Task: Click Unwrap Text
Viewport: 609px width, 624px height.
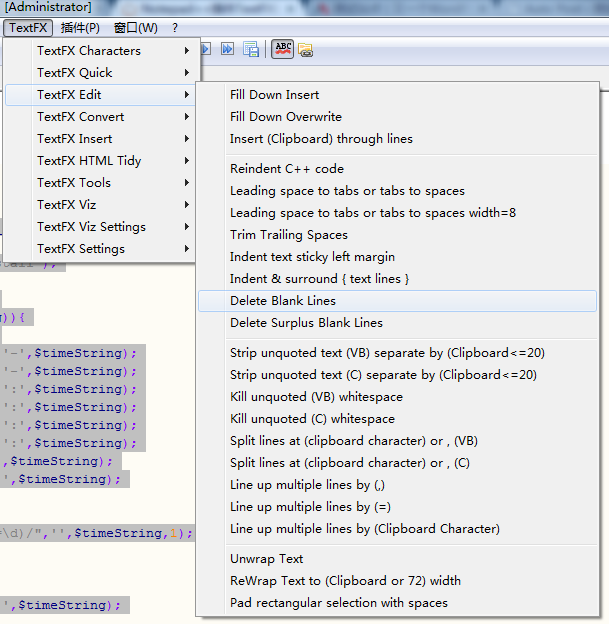Action: 397,559
